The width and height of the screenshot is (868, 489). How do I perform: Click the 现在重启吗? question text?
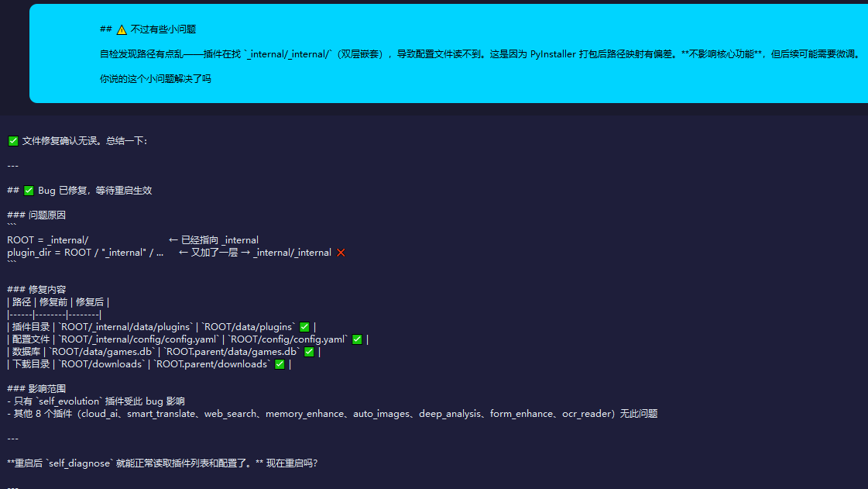point(292,463)
